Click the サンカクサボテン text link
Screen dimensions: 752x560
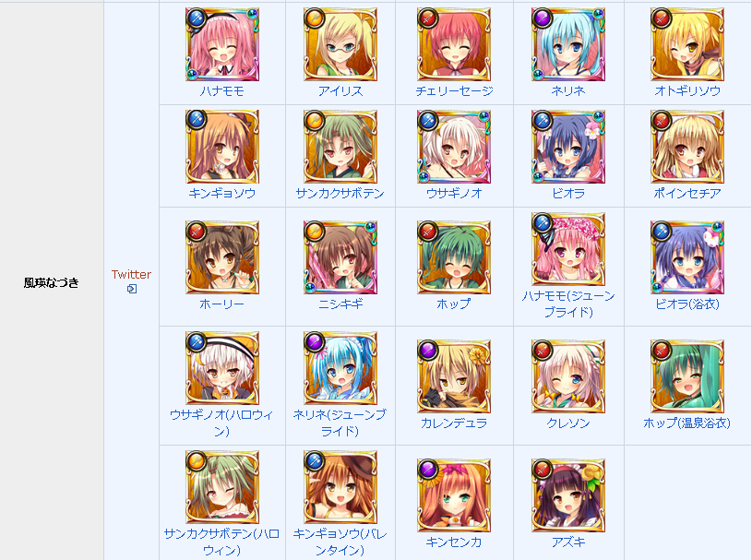pyautogui.click(x=340, y=194)
